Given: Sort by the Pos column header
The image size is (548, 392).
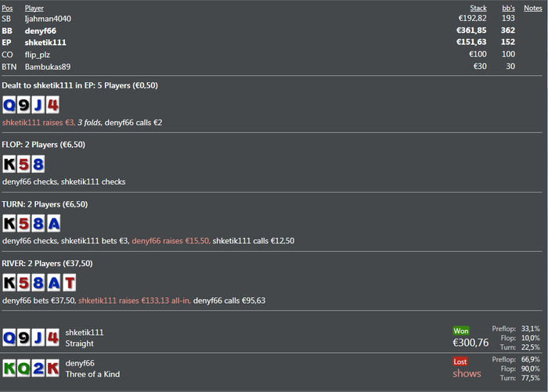Looking at the screenshot, I should coord(7,8).
